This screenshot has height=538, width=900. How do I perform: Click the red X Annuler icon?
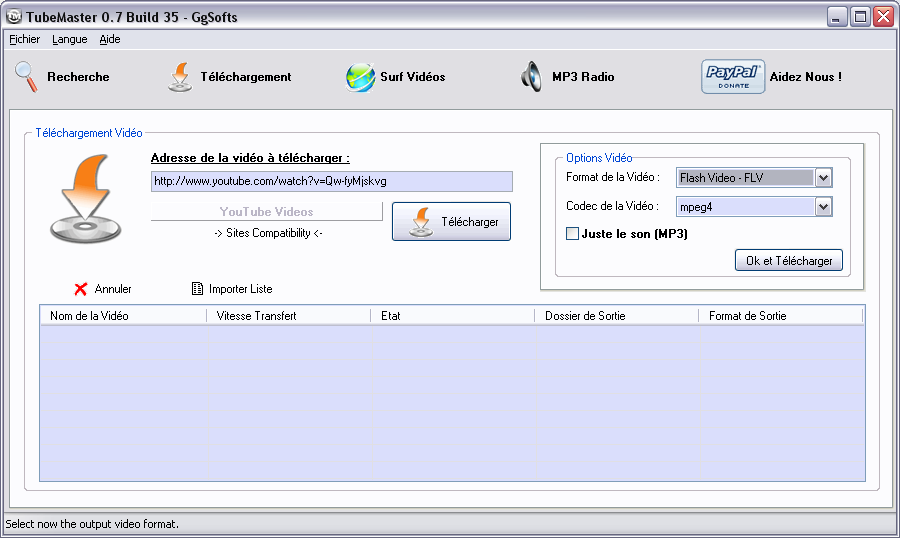pyautogui.click(x=81, y=289)
